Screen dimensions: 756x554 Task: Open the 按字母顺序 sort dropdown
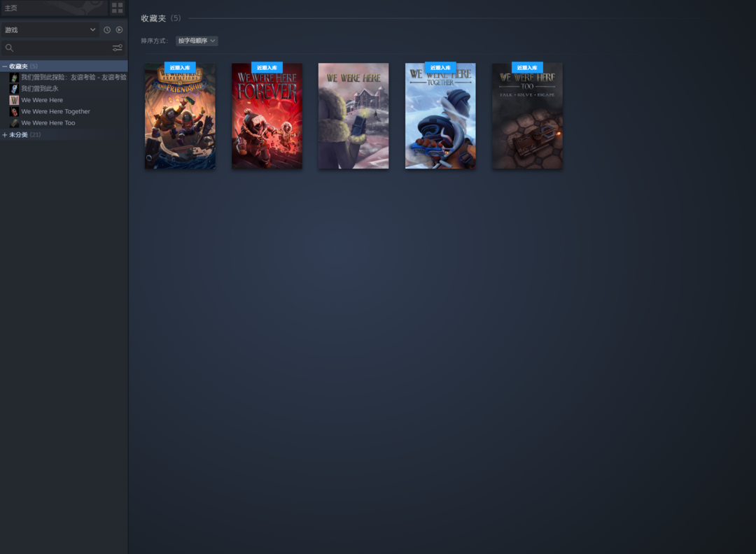[197, 41]
